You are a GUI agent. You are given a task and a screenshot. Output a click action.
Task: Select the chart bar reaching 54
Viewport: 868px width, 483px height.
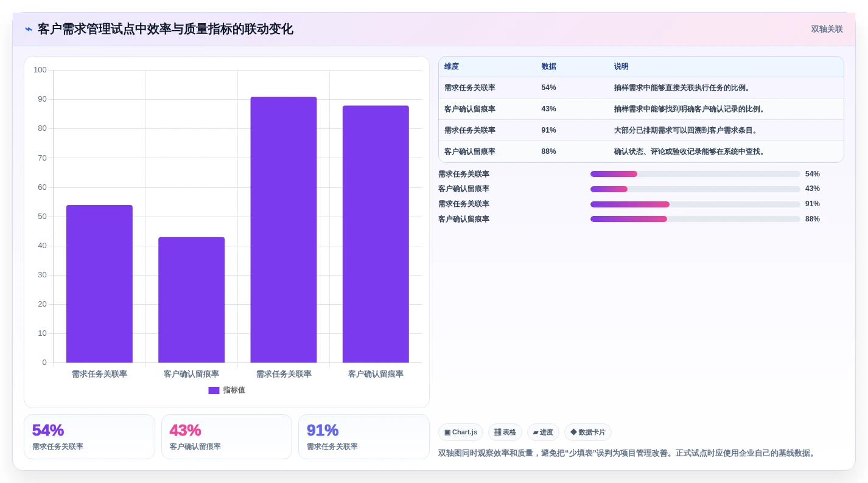[99, 284]
